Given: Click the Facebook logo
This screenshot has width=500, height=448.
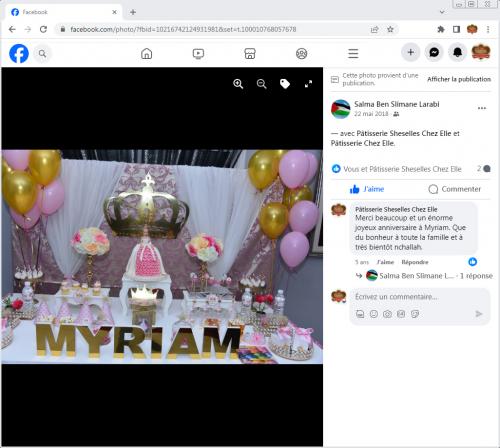Looking at the screenshot, I should coord(19,53).
